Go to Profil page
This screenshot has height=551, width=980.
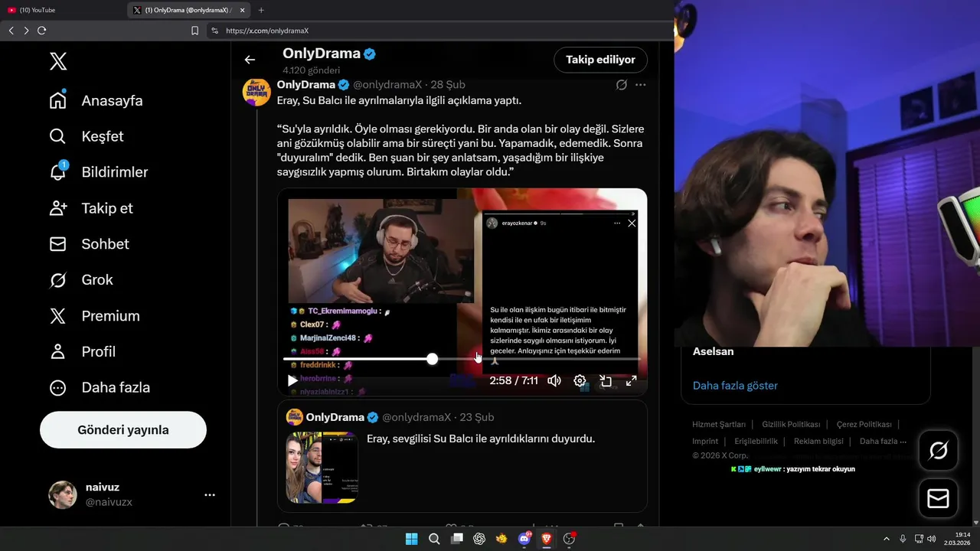[82, 352]
